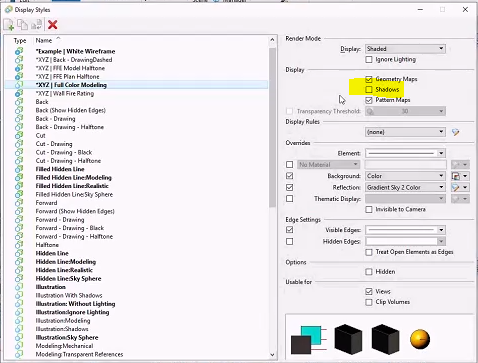Image resolution: width=478 pixels, height=363 pixels.
Task: Expand the Background color picker arrow
Action: [x=465, y=176]
